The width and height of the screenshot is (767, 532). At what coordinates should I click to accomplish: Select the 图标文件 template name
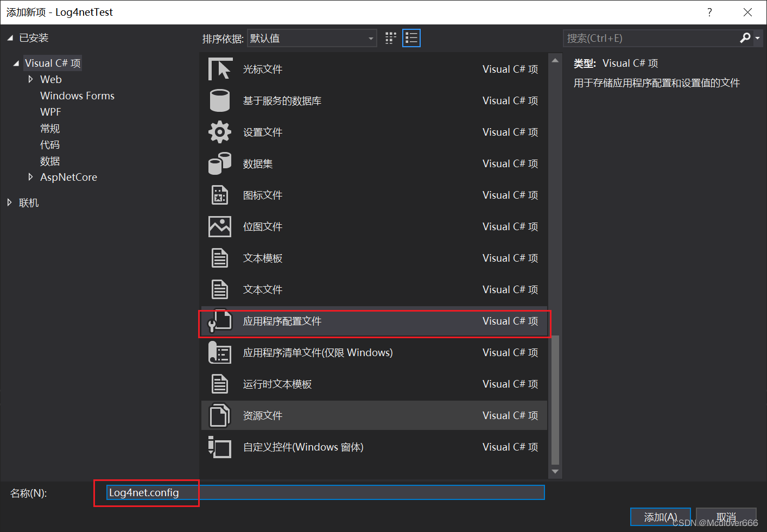coord(263,195)
